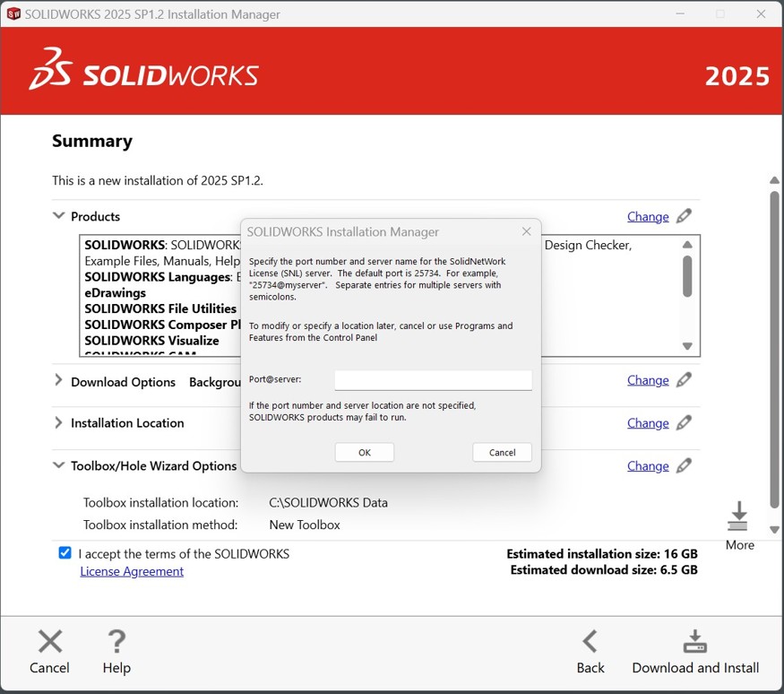Click the main page scroll up arrow
The image size is (784, 694).
tap(774, 180)
